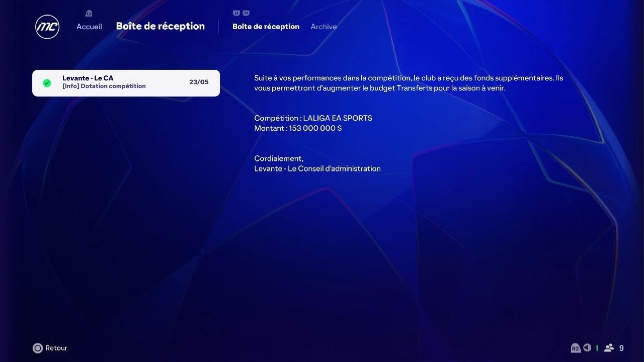Click the R1 shoulder button hint
Image resolution: width=644 pixels, height=362 pixels.
click(x=246, y=13)
